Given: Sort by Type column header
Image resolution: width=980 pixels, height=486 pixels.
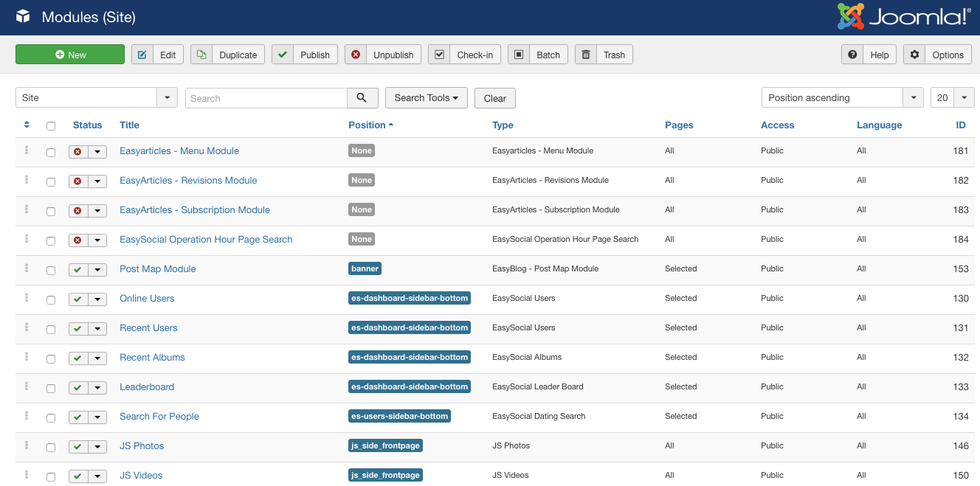Looking at the screenshot, I should (503, 125).
